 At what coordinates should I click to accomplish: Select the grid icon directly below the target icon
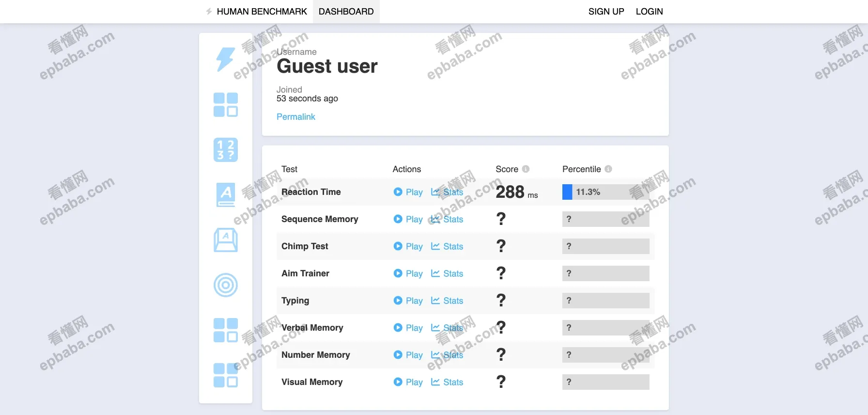pos(226,330)
